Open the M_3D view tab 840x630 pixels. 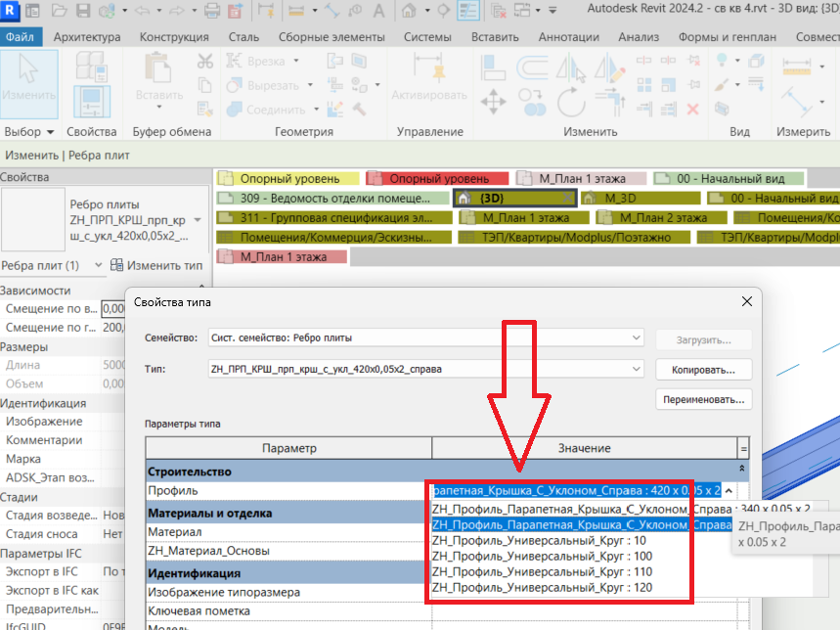pos(641,199)
